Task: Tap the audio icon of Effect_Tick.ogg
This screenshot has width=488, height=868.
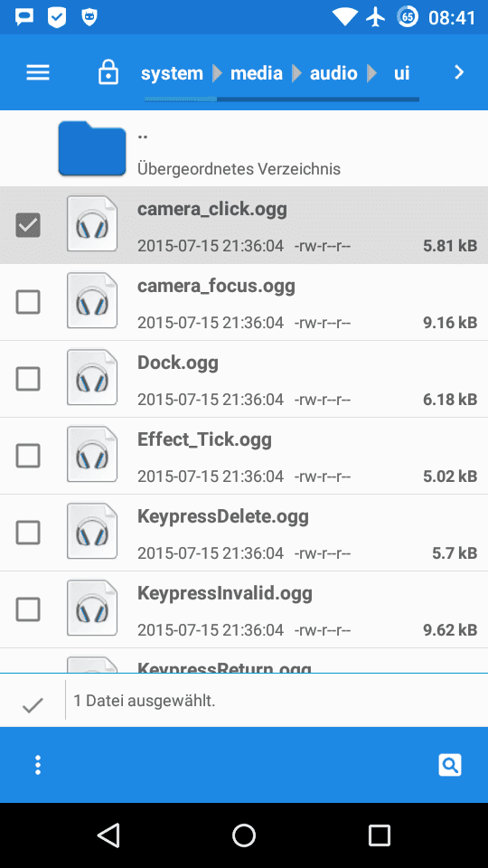Action: [x=92, y=455]
